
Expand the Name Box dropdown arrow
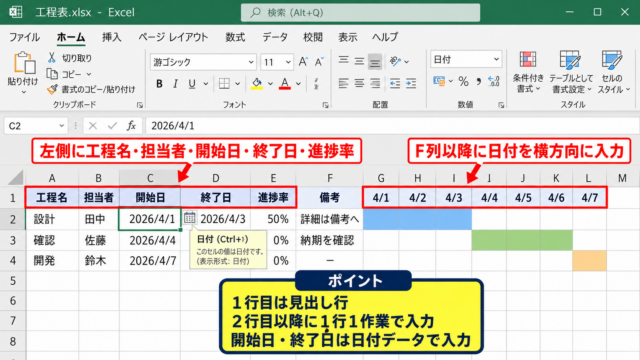click(62, 126)
